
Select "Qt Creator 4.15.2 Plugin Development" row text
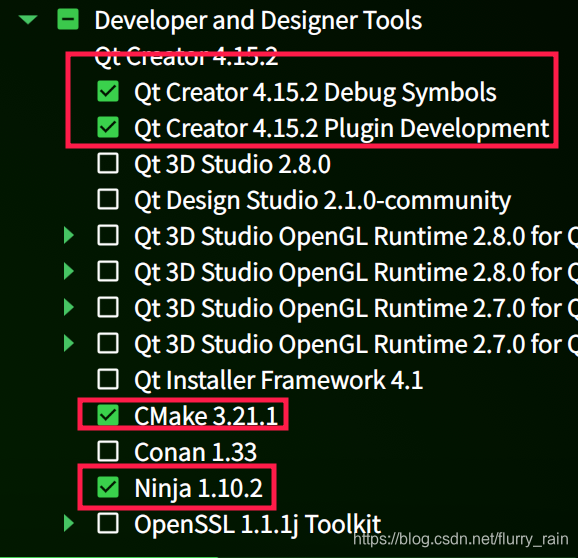click(x=342, y=128)
